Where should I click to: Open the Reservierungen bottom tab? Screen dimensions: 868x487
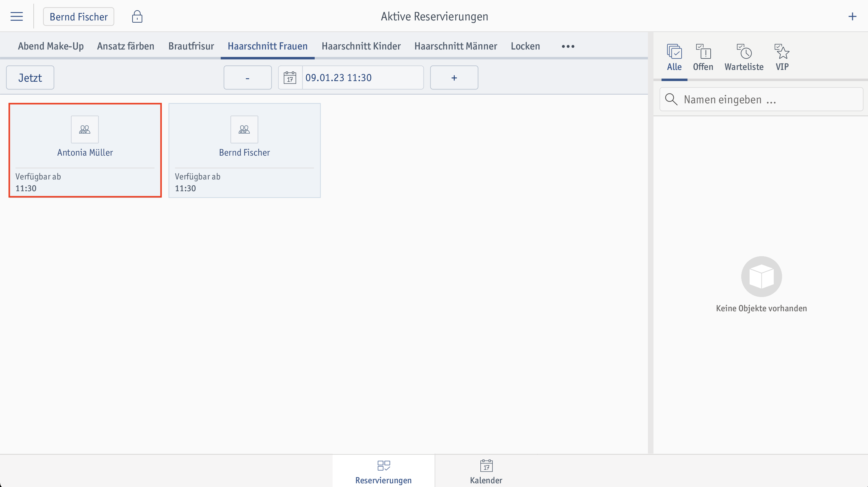(x=383, y=471)
